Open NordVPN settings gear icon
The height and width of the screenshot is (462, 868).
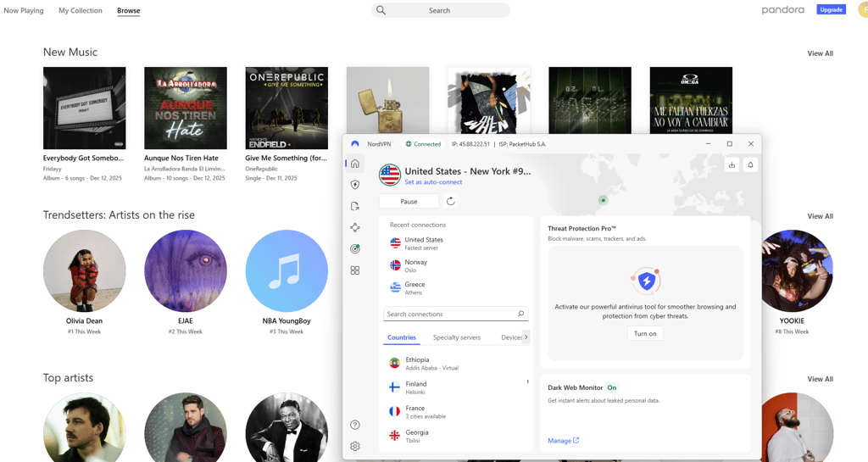coord(355,446)
